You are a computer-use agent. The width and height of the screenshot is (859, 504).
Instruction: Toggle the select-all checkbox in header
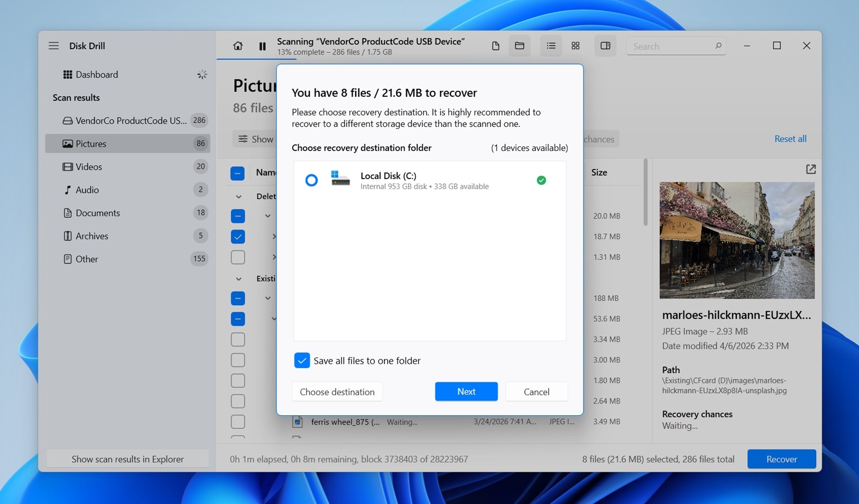(237, 173)
